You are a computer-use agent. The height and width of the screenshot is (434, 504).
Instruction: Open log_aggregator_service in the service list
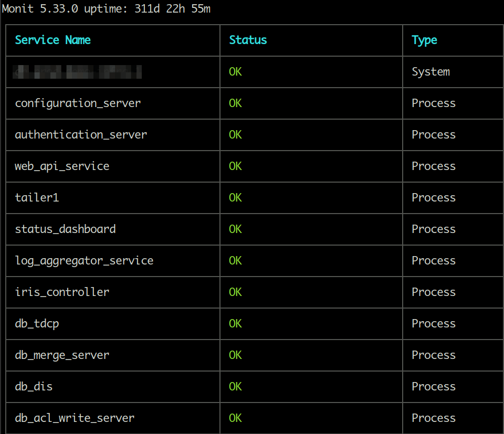click(84, 261)
